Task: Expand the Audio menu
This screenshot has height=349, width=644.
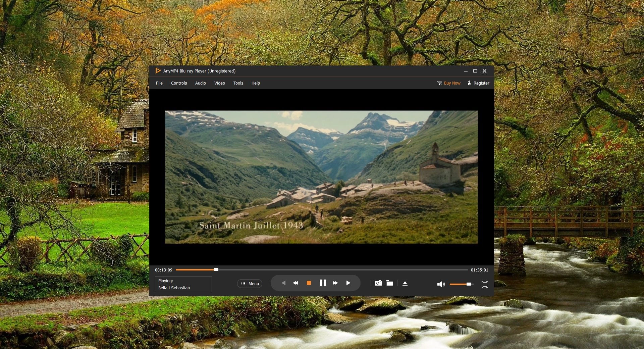Action: point(201,83)
